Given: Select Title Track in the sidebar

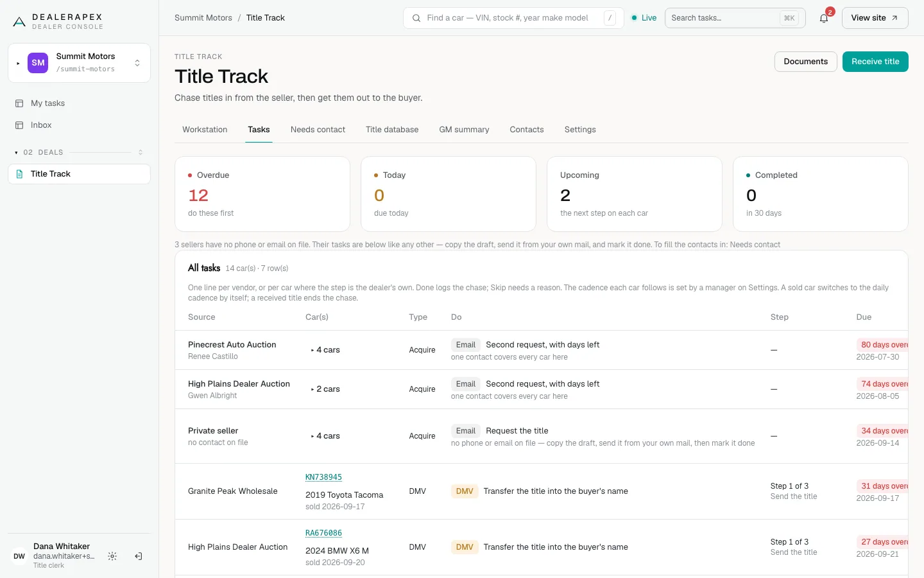Looking at the screenshot, I should (79, 174).
